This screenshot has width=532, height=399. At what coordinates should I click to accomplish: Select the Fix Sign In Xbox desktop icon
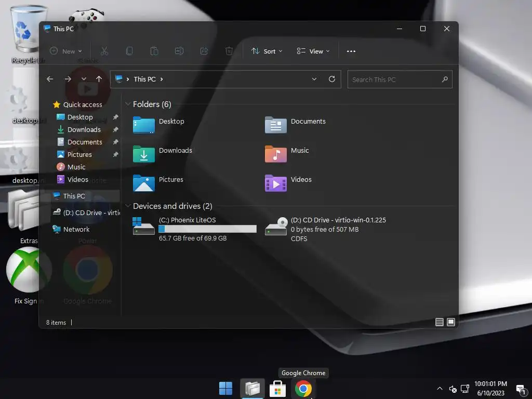(x=29, y=276)
